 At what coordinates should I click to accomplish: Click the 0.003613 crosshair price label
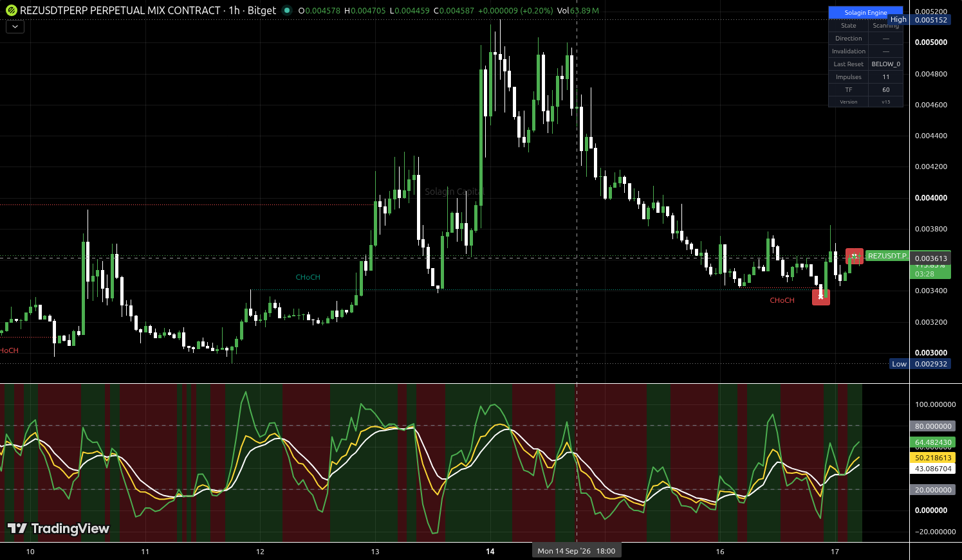[930, 258]
